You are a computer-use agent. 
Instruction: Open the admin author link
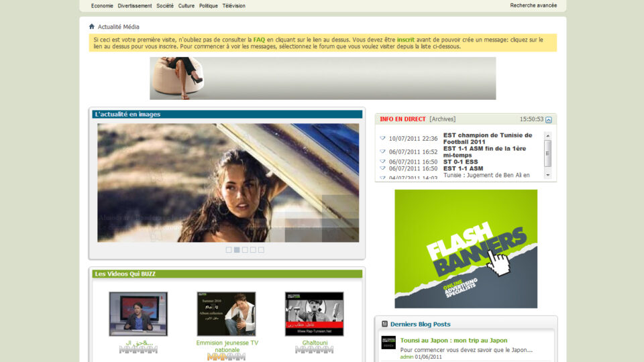click(407, 357)
